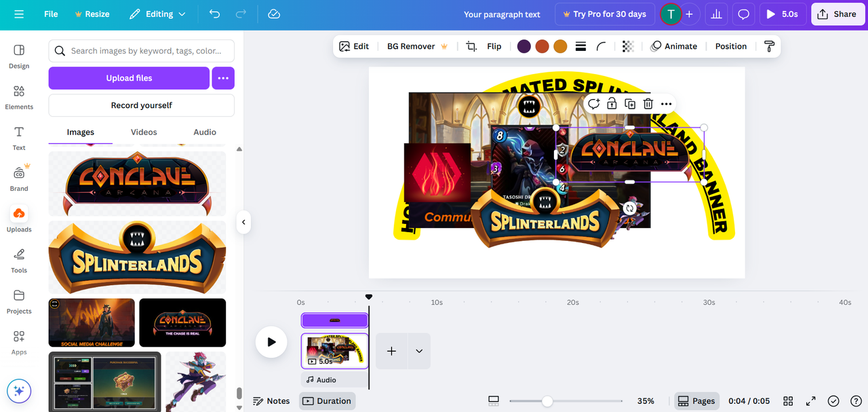868x412 pixels.
Task: Open the corner rounding icon
Action: 601,46
